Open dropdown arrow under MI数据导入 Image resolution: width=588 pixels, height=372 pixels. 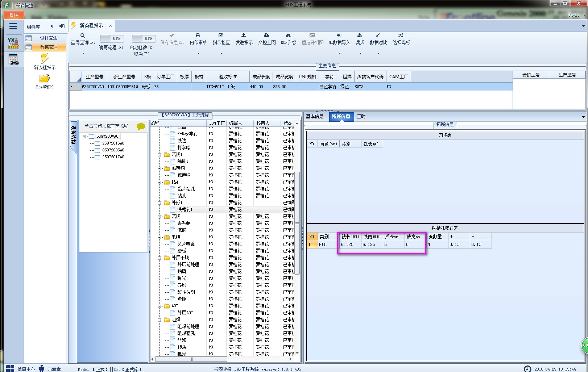coord(340,54)
